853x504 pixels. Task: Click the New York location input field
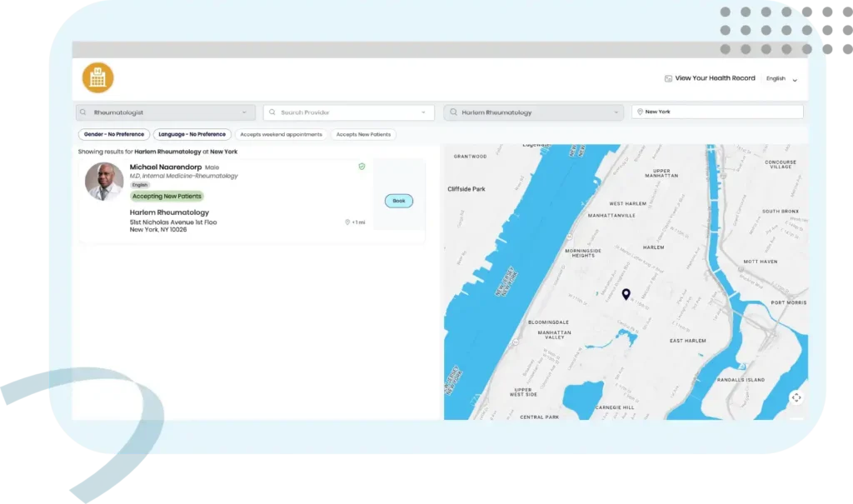coord(717,112)
